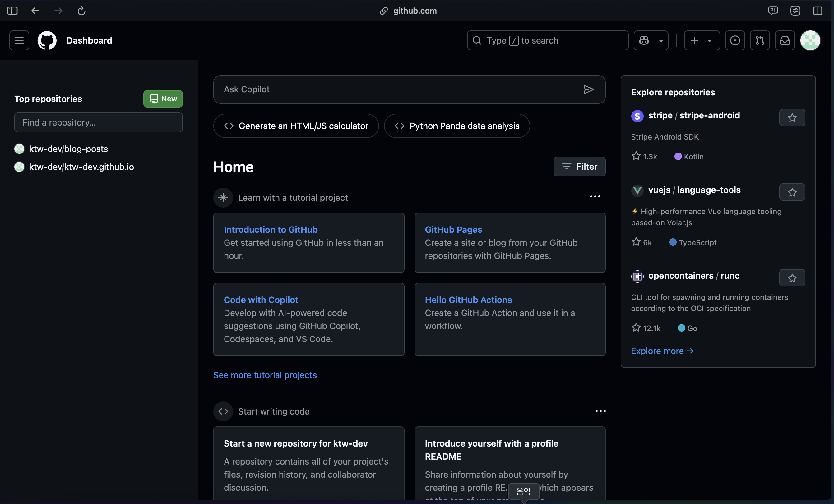The width and height of the screenshot is (834, 504).
Task: Open the opencontainers owner link
Action: 681,276
